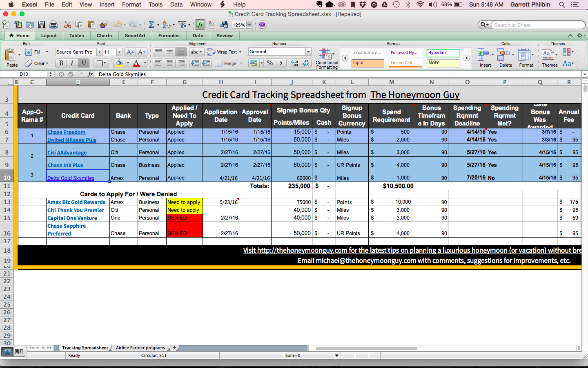
Task: Click the Print icon in the toolbar
Action: pos(53,25)
